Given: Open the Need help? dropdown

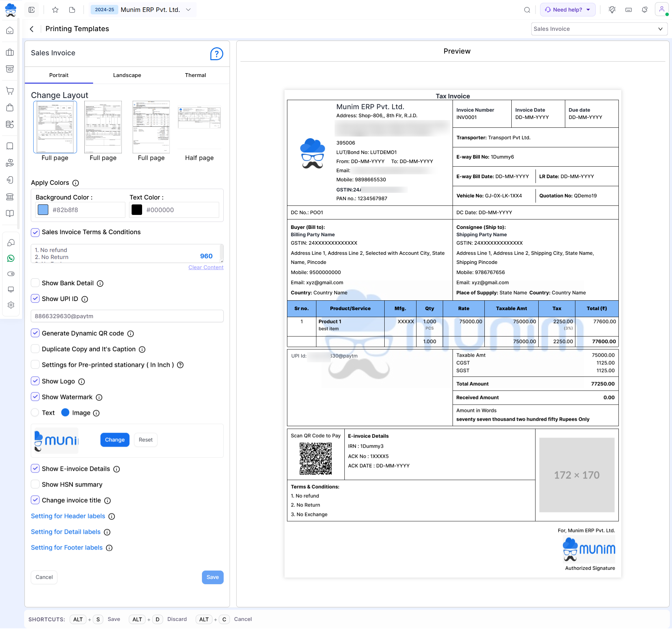Looking at the screenshot, I should point(568,10).
